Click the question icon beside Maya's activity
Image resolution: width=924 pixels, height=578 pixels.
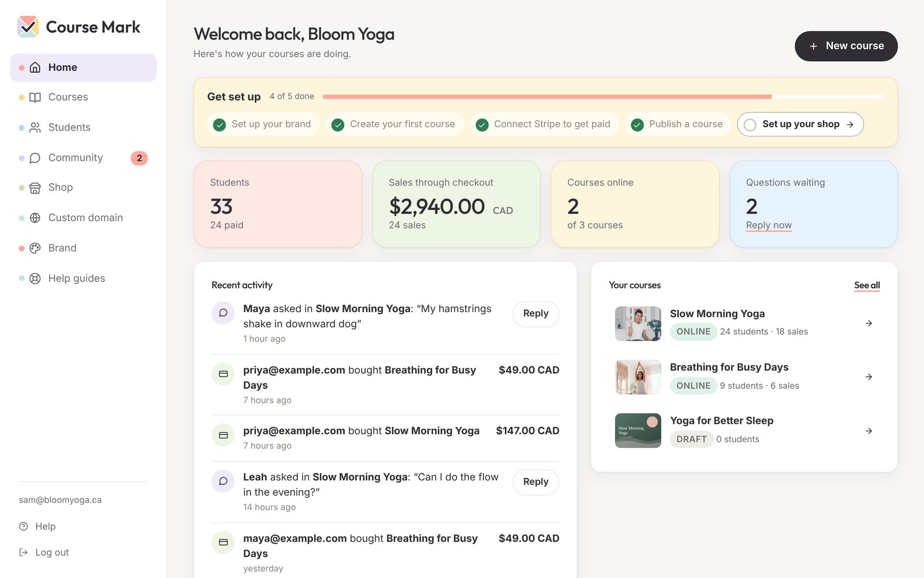(223, 313)
